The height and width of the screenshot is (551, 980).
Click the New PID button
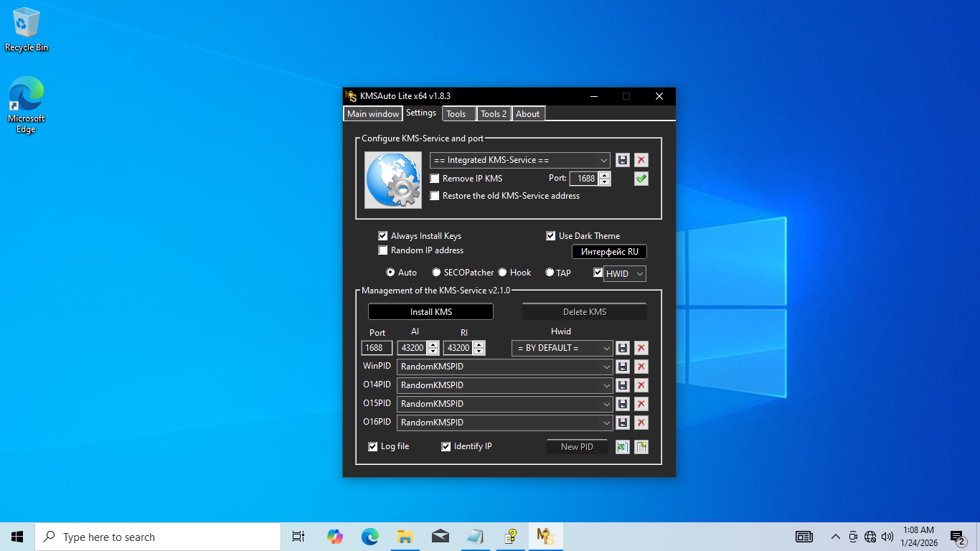(577, 447)
